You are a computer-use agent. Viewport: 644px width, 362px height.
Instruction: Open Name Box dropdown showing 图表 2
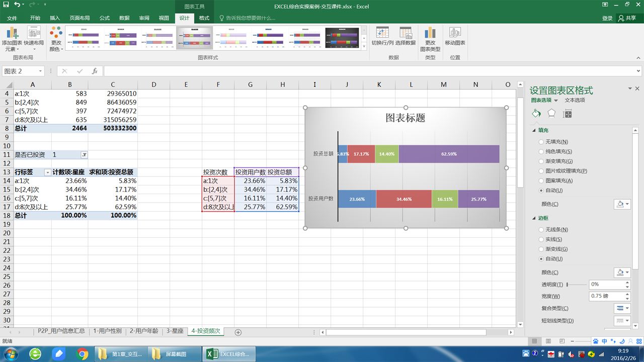click(x=40, y=71)
